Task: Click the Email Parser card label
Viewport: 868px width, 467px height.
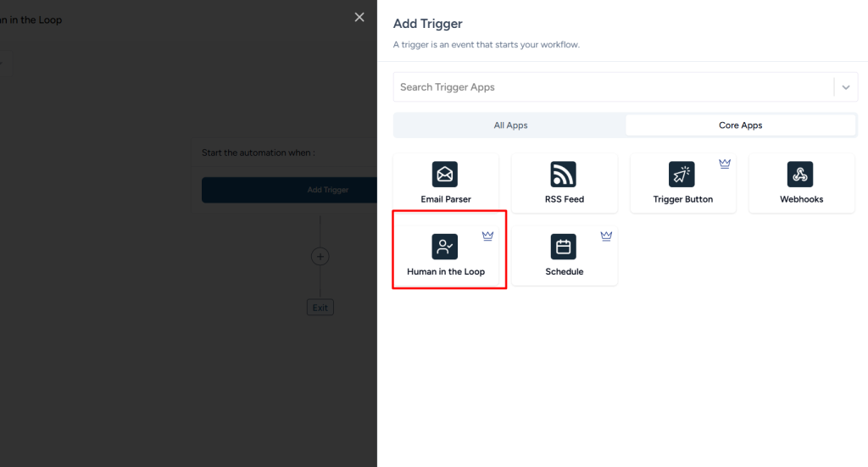Action: (x=446, y=199)
